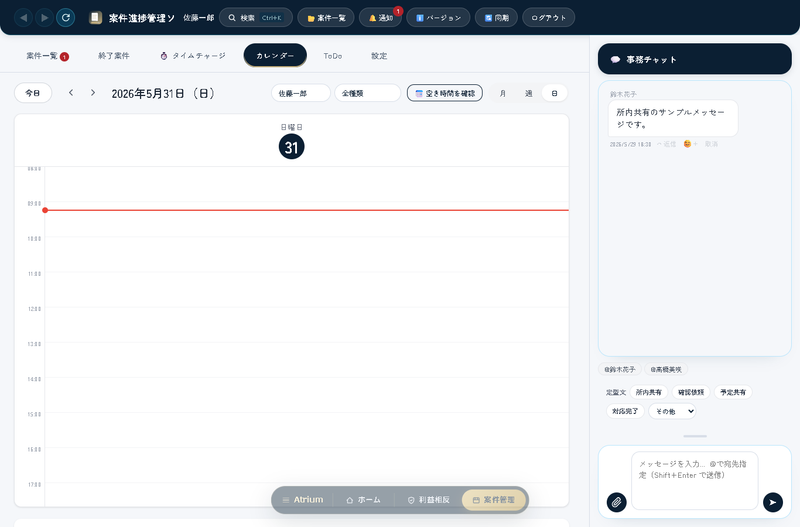The image size is (800, 527).
Task: Jump to today with the 今日 button
Action: point(33,93)
